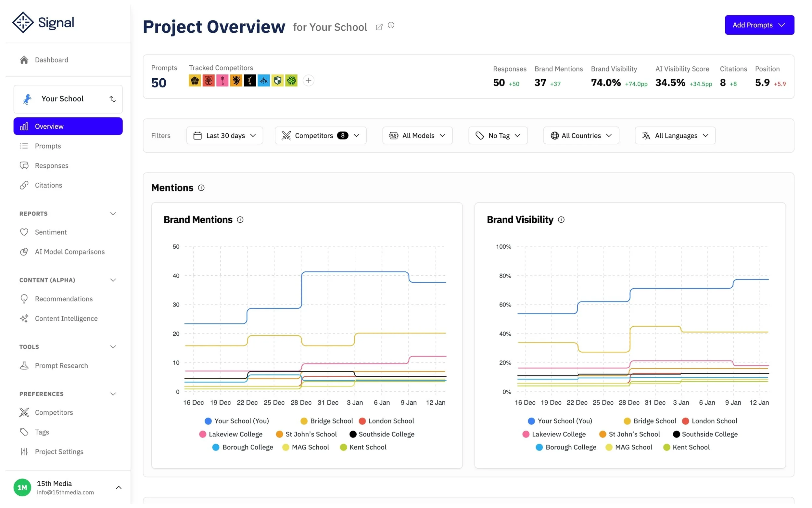Open the Last 30 days date filter

click(224, 136)
